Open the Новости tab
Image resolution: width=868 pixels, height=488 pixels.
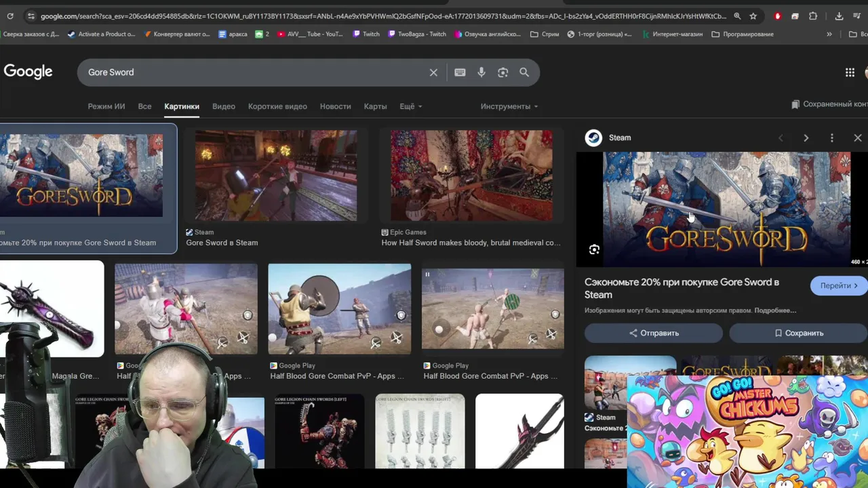point(335,106)
